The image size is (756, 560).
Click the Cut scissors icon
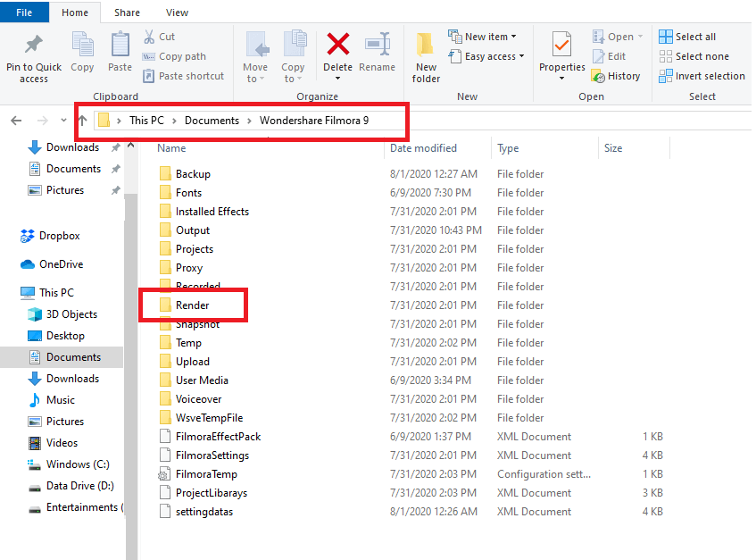(x=149, y=37)
